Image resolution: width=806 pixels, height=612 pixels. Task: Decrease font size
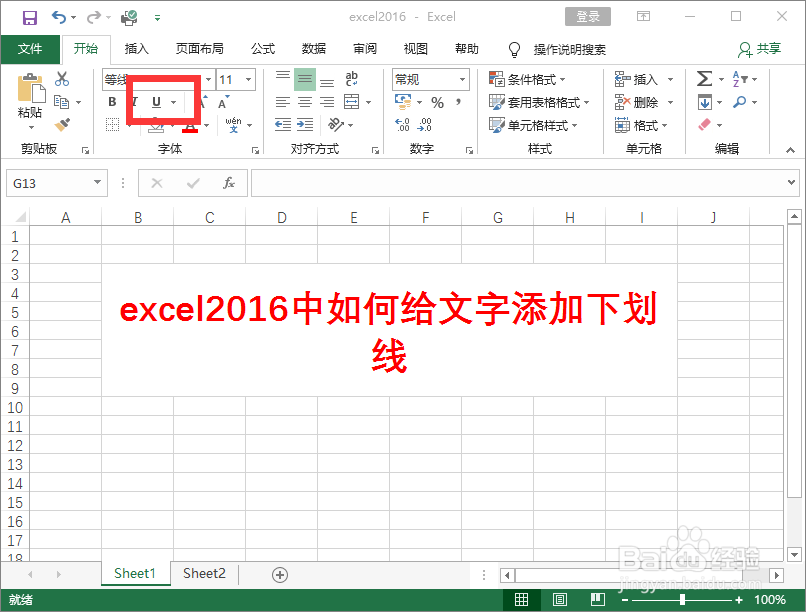[x=224, y=102]
